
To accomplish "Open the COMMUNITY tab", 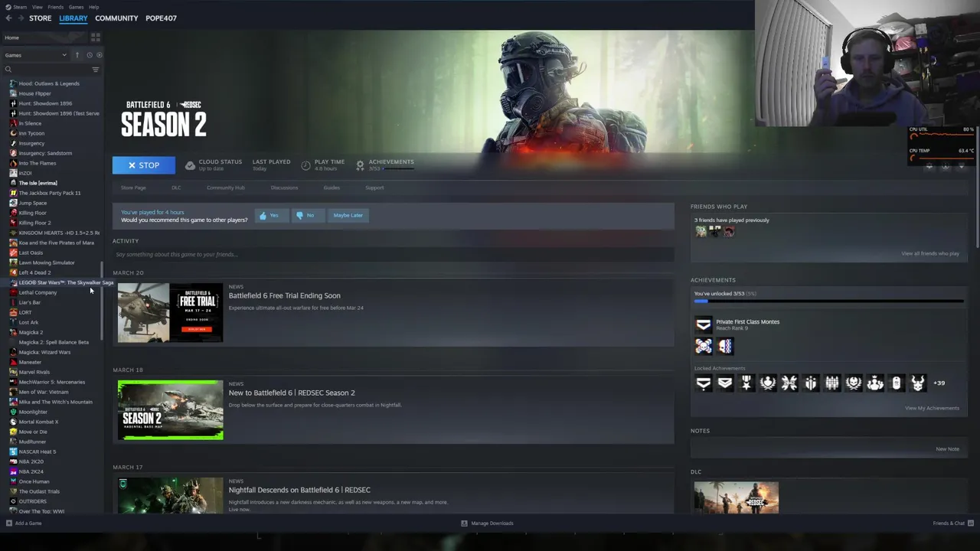I will click(x=116, y=18).
